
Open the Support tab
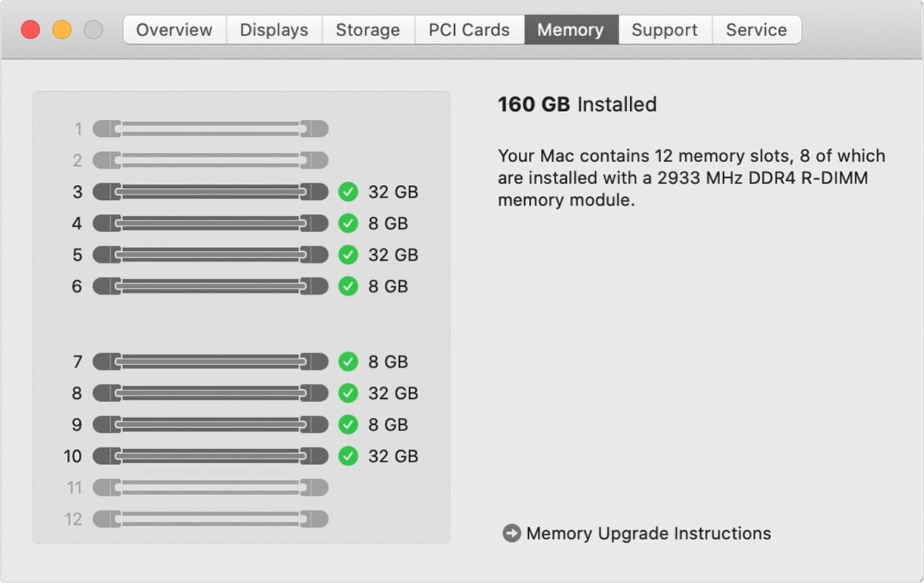(x=665, y=30)
